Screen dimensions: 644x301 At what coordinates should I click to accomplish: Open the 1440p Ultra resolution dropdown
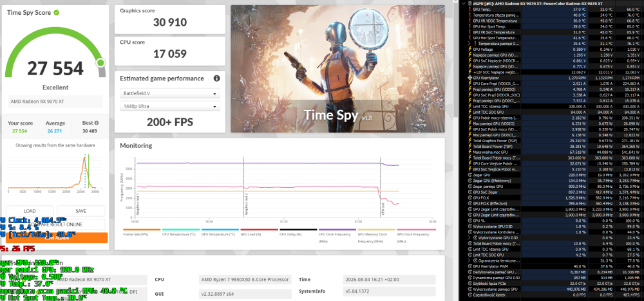coord(170,106)
